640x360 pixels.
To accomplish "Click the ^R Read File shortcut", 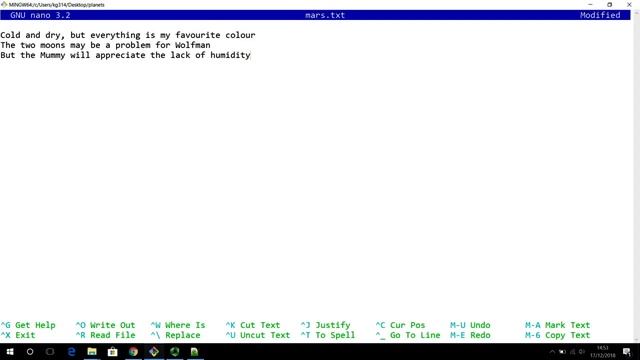I will (105, 335).
